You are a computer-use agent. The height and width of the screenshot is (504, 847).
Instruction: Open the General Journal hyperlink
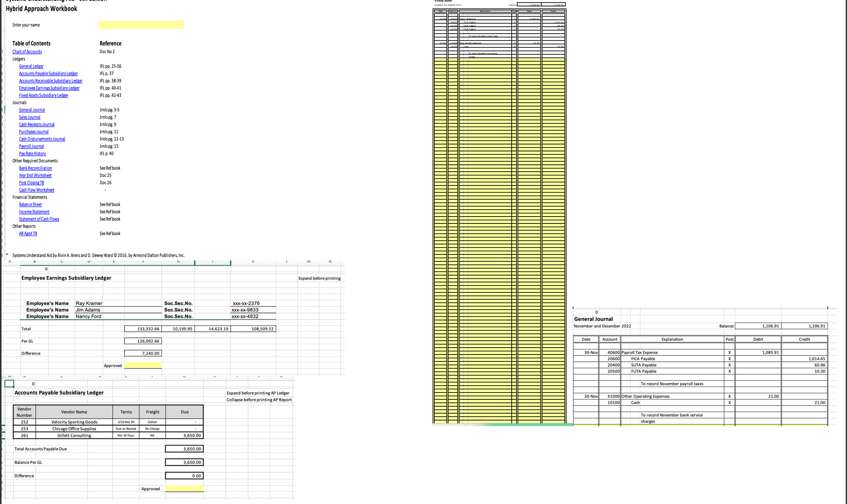tap(32, 110)
